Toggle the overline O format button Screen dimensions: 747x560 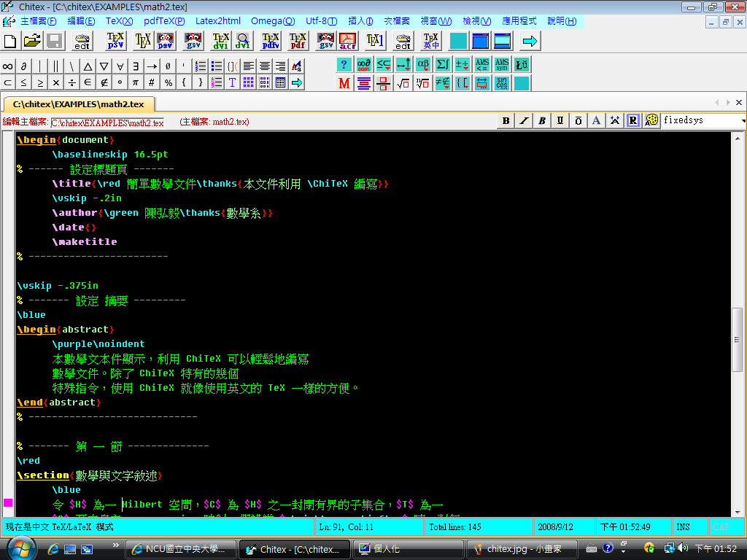point(578,120)
